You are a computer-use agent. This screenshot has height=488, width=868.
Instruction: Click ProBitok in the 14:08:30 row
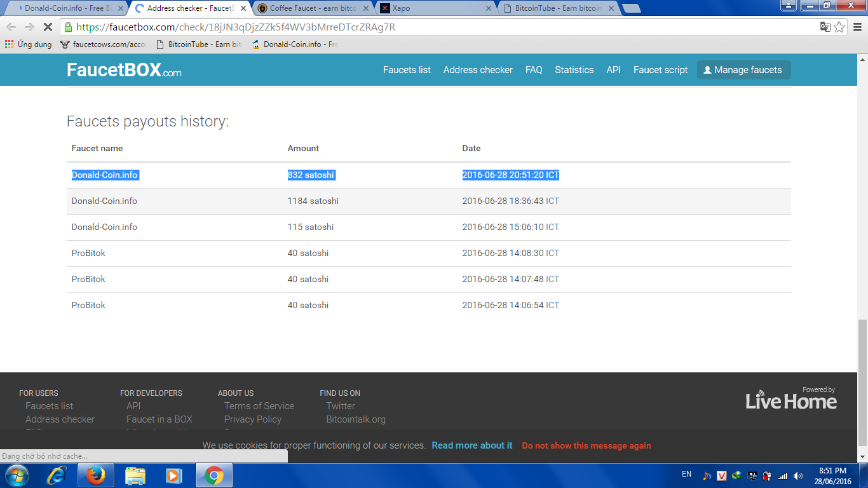coord(88,253)
